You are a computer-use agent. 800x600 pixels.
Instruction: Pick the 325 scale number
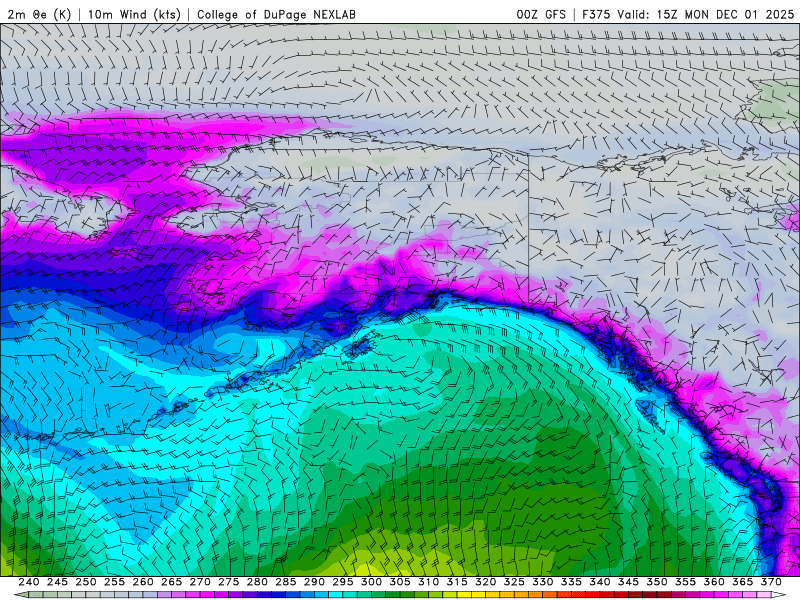514,582
